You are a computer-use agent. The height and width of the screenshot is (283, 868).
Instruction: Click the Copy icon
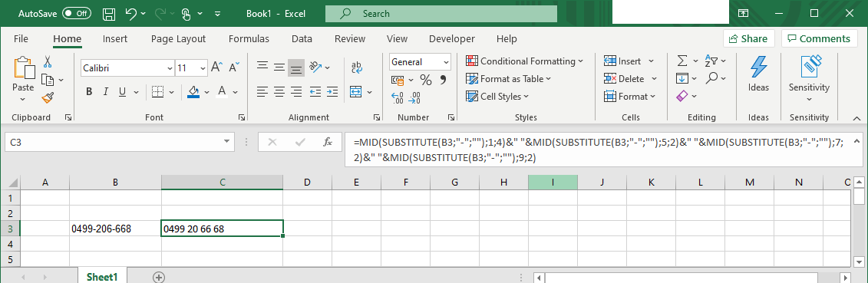(x=48, y=80)
